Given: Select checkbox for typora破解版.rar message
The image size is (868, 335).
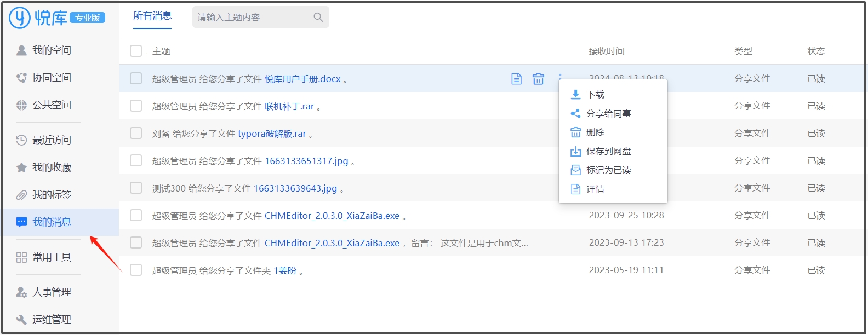Looking at the screenshot, I should point(136,133).
